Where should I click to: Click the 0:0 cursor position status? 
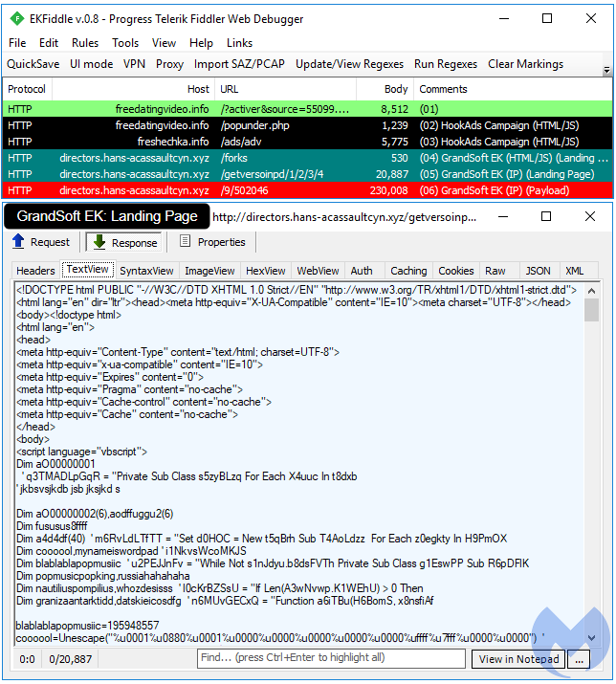click(27, 659)
